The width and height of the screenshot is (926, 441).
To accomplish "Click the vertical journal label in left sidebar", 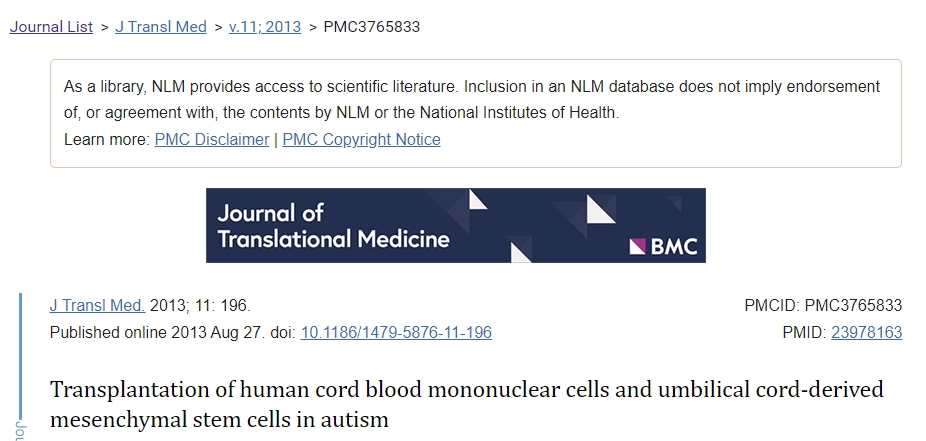I will click(x=22, y=428).
